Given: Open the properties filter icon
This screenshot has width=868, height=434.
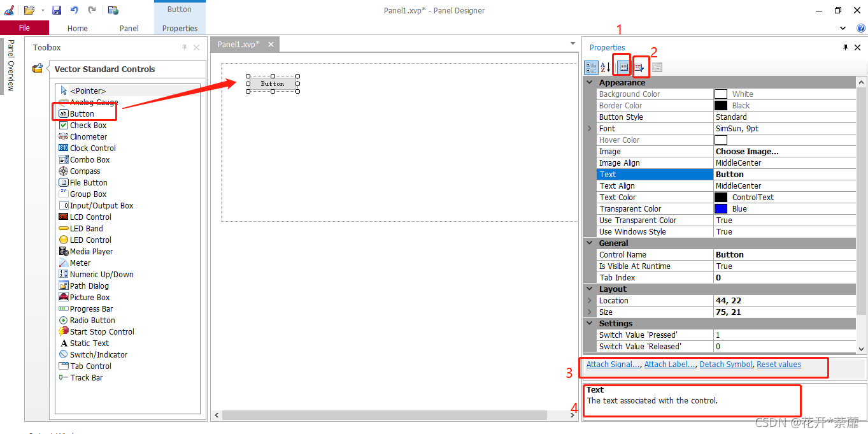Looking at the screenshot, I should [x=641, y=67].
